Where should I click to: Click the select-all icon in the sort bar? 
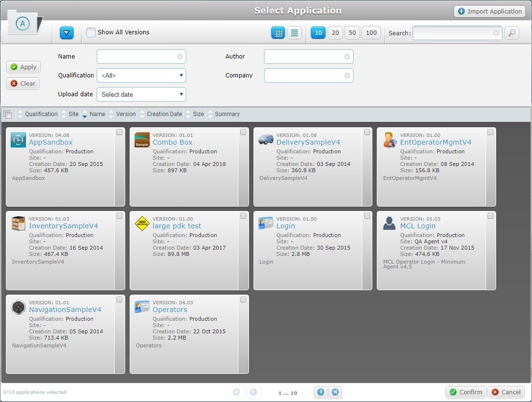[8, 114]
